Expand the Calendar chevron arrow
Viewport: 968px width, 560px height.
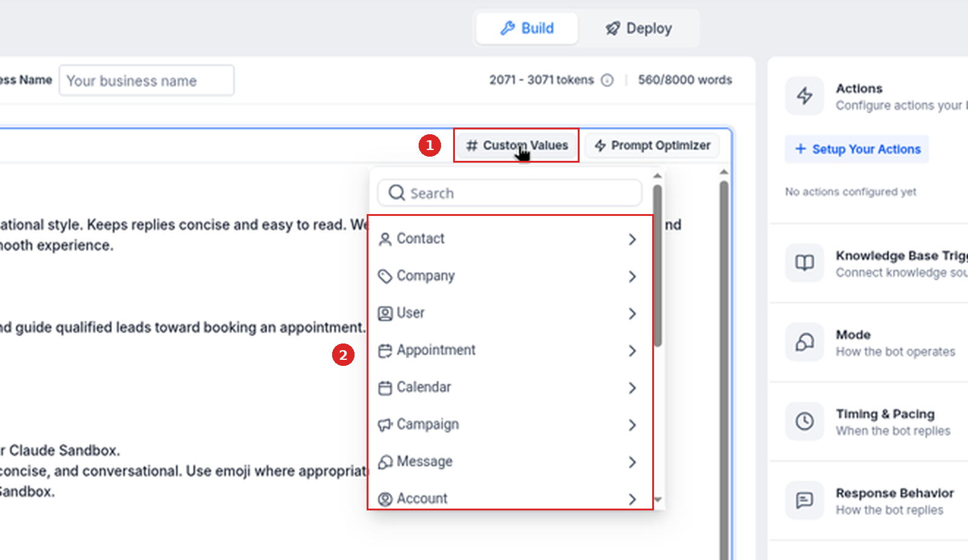632,388
